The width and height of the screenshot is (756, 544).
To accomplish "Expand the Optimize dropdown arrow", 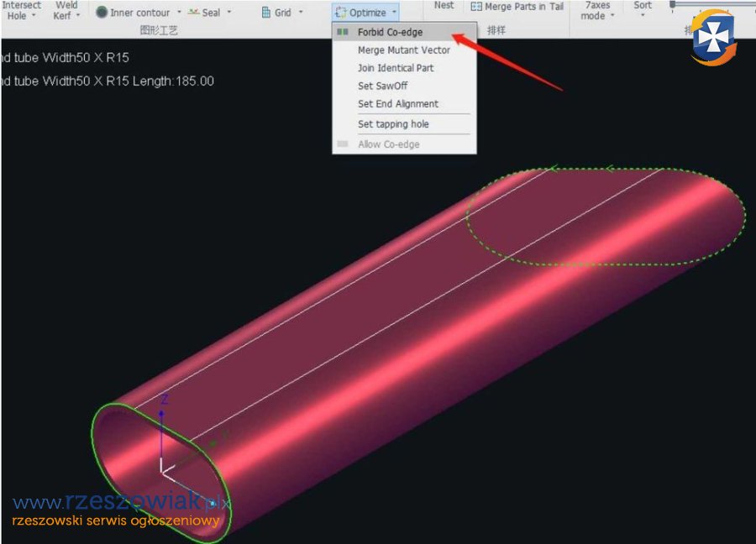I will point(394,12).
